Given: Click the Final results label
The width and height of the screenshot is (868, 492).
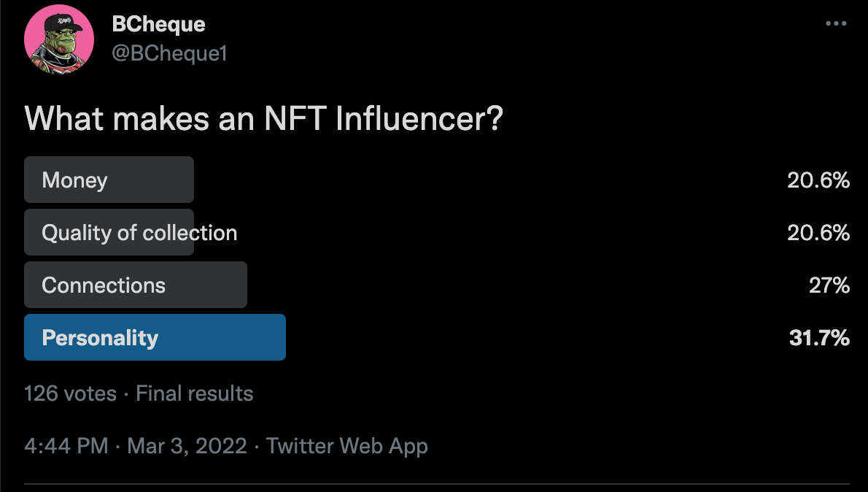Looking at the screenshot, I should [x=194, y=393].
